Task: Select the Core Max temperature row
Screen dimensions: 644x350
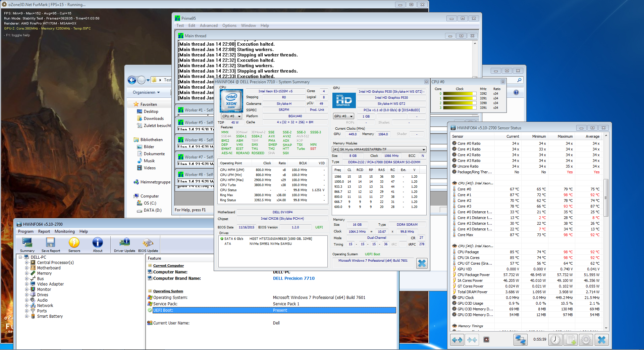Action: (526, 235)
